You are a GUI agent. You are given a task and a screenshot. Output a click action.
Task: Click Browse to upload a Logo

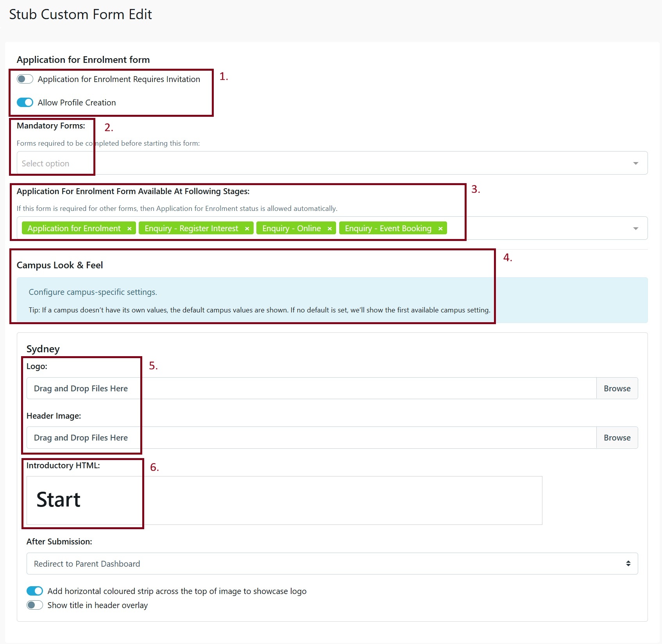coord(617,388)
